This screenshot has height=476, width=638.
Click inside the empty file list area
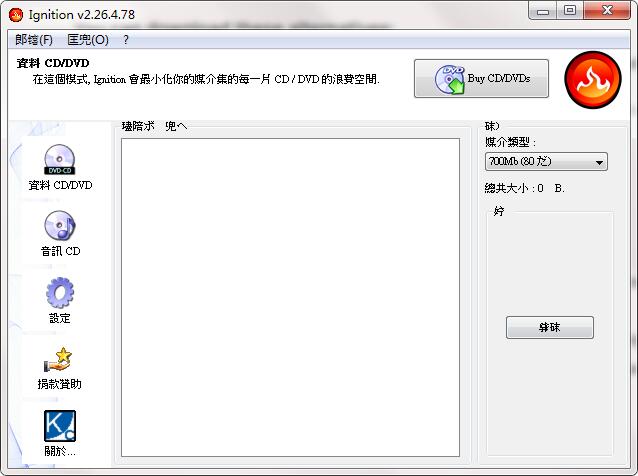[x=291, y=297]
